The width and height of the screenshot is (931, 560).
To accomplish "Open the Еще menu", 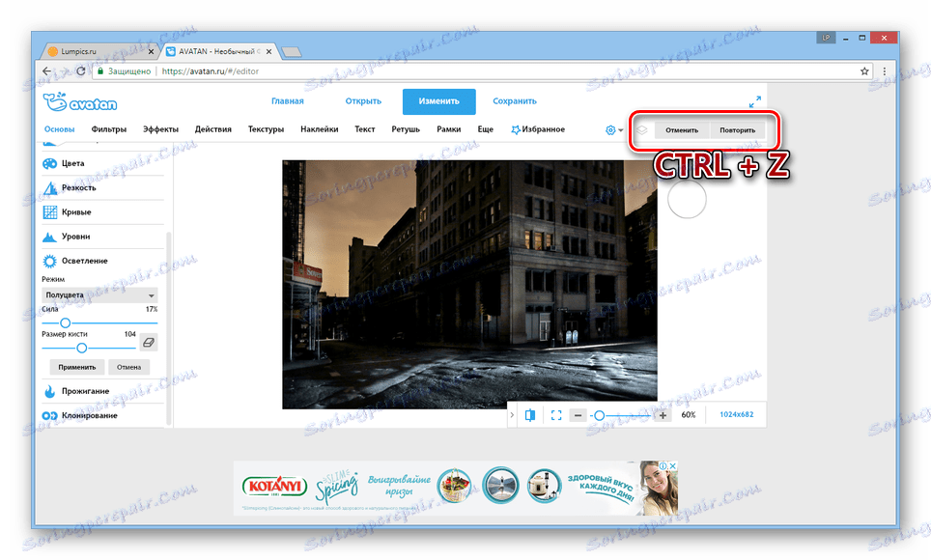I will [x=485, y=129].
